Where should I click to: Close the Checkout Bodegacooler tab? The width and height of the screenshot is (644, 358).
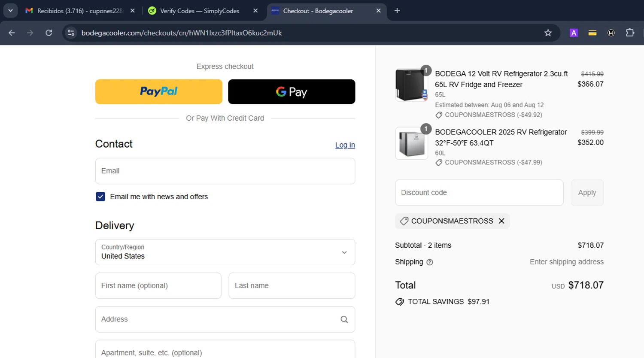[378, 11]
